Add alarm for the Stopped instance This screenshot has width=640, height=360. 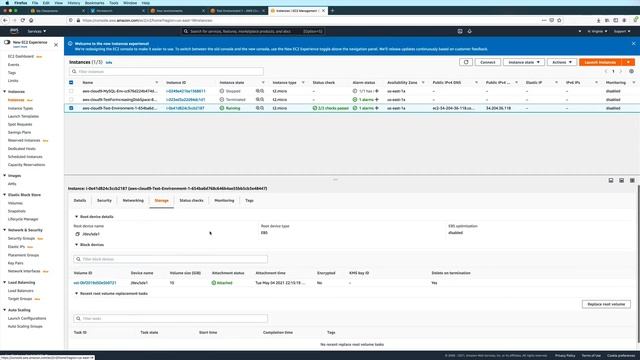click(377, 91)
